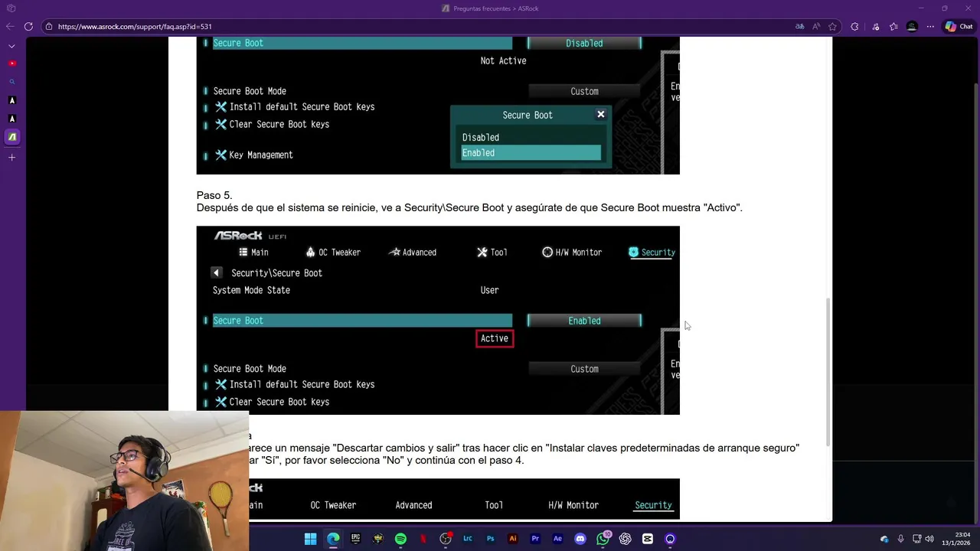Click the note text mentioning 'Descartar cambios y salir'

point(524,454)
